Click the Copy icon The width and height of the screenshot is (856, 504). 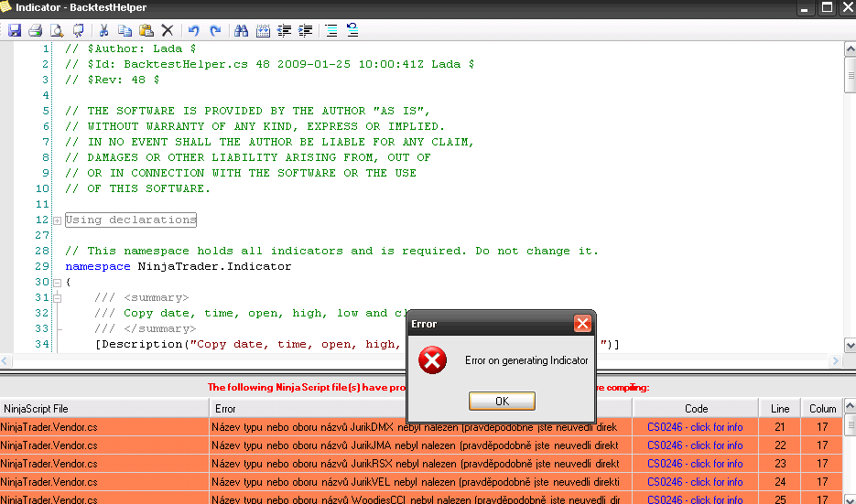pos(125,30)
